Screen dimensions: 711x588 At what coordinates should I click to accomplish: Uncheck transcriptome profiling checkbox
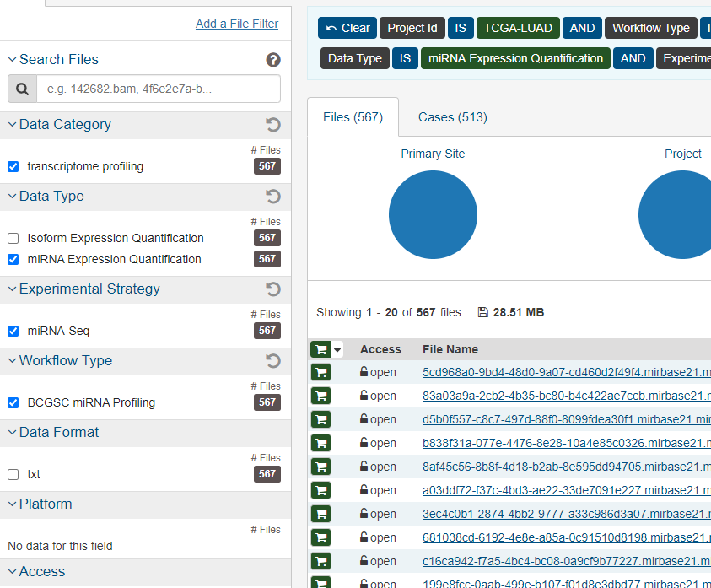[13, 166]
